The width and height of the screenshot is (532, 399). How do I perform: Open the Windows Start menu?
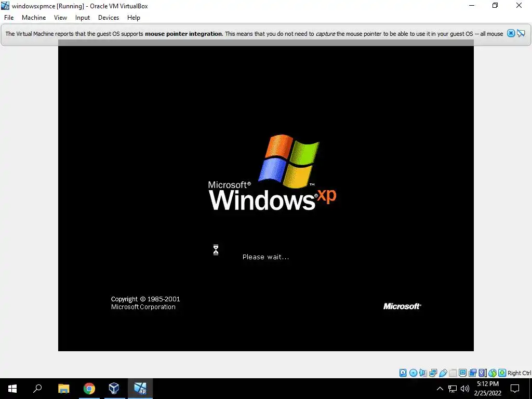click(12, 389)
